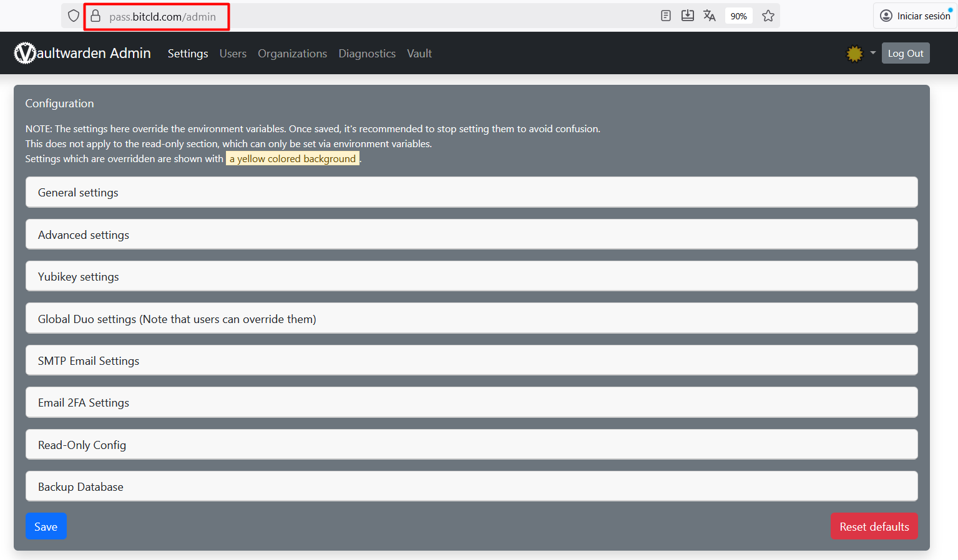Open the Users tab
Screen dimensions: 958x560
[233, 54]
